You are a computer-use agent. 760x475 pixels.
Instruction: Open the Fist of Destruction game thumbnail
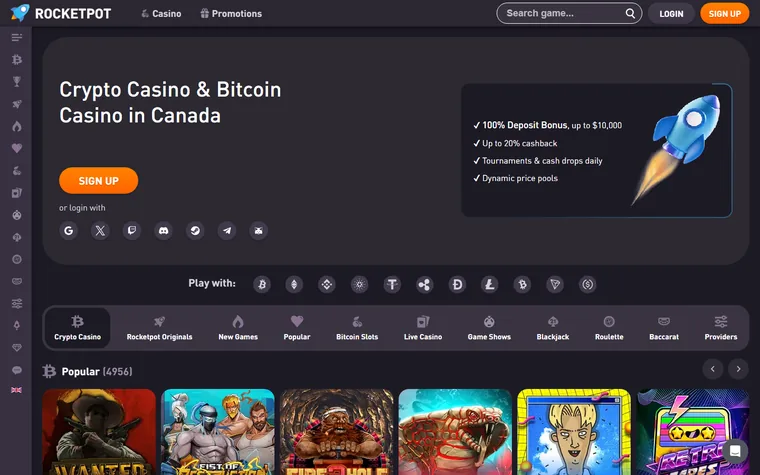[x=218, y=432]
